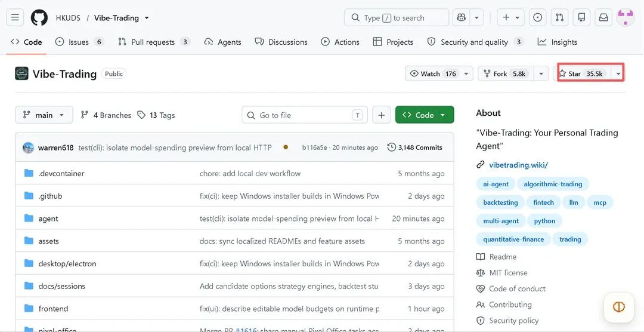Switch to the Code tab
Viewport: 644px width, 332px height.
pos(26,42)
